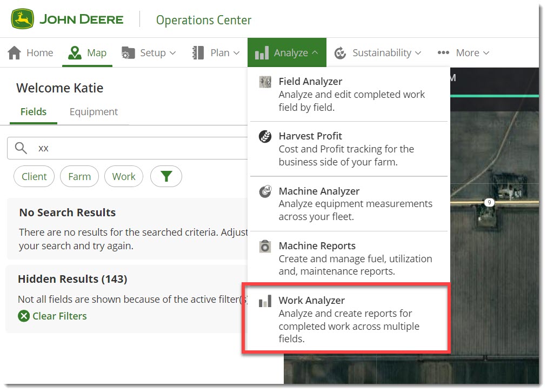Collapse the Analyze menu

[x=287, y=52]
